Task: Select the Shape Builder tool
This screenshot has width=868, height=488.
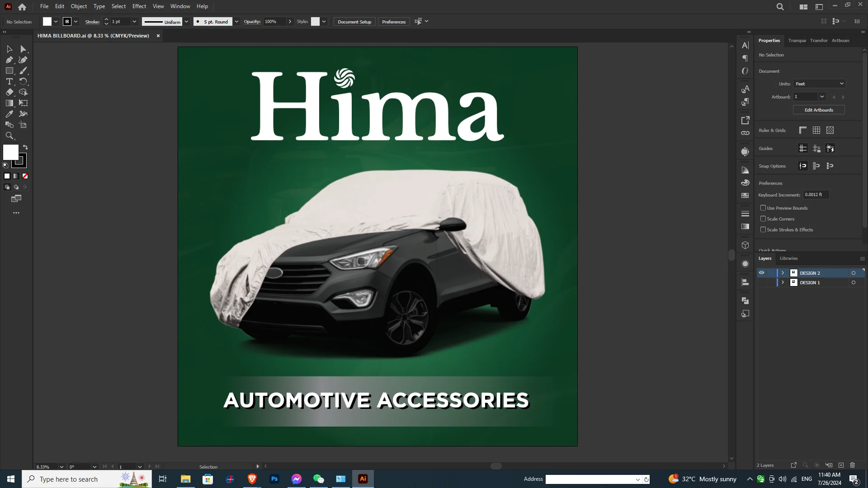Action: click(24, 92)
